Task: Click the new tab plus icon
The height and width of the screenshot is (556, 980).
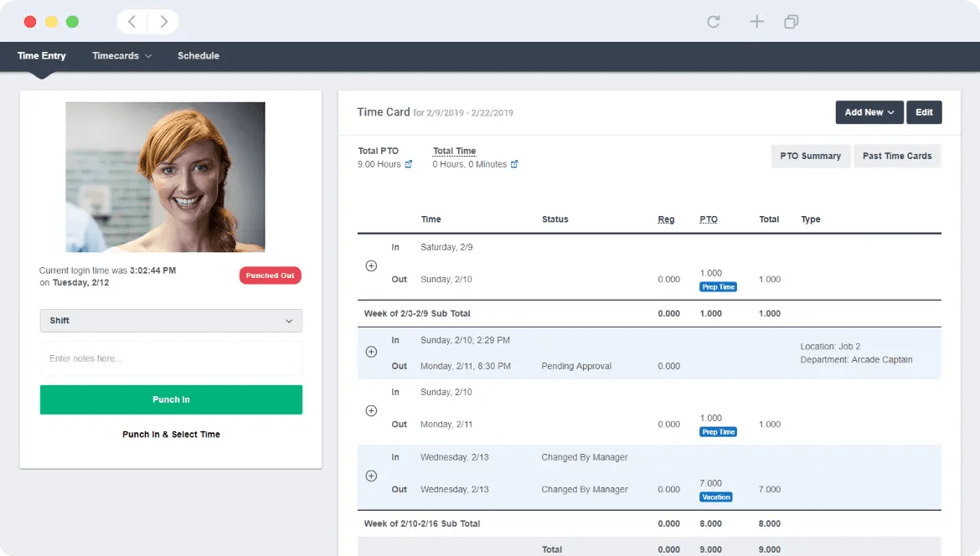Action: (x=756, y=22)
